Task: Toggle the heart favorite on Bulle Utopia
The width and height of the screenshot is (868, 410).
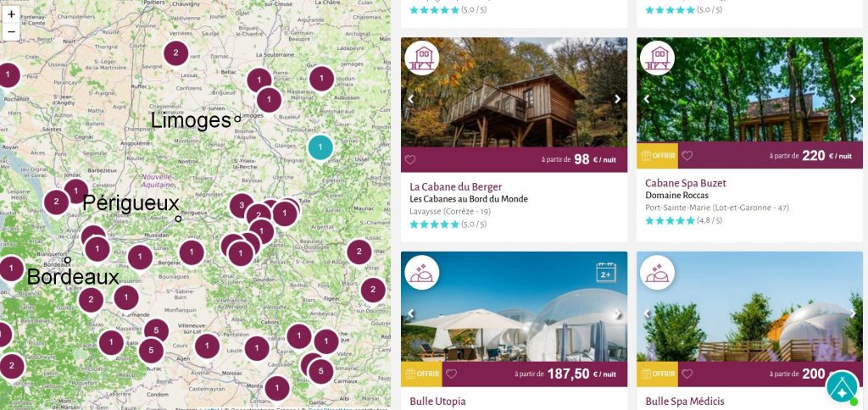Action: (452, 374)
